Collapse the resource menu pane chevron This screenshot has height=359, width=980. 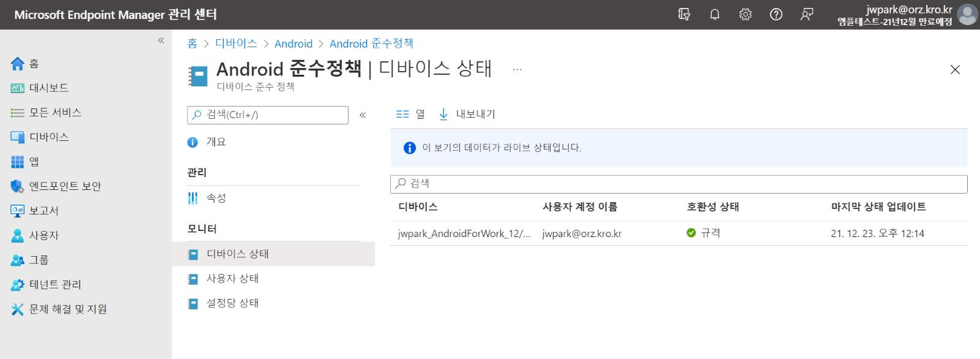363,115
